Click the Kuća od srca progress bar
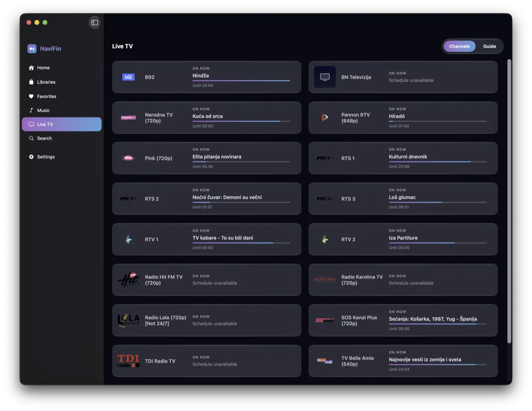This screenshot has width=532, height=411. tap(241, 121)
